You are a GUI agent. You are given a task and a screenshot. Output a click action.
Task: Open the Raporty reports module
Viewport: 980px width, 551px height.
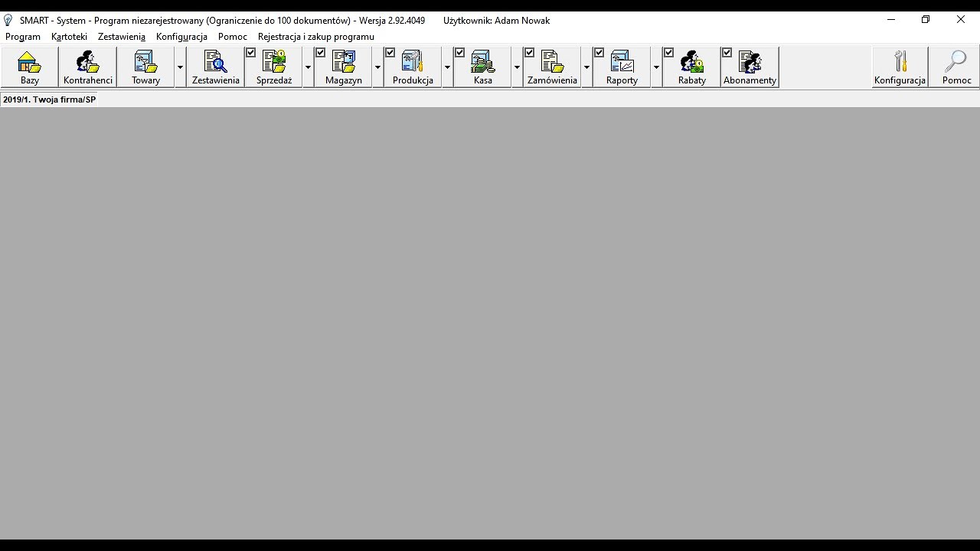click(622, 67)
